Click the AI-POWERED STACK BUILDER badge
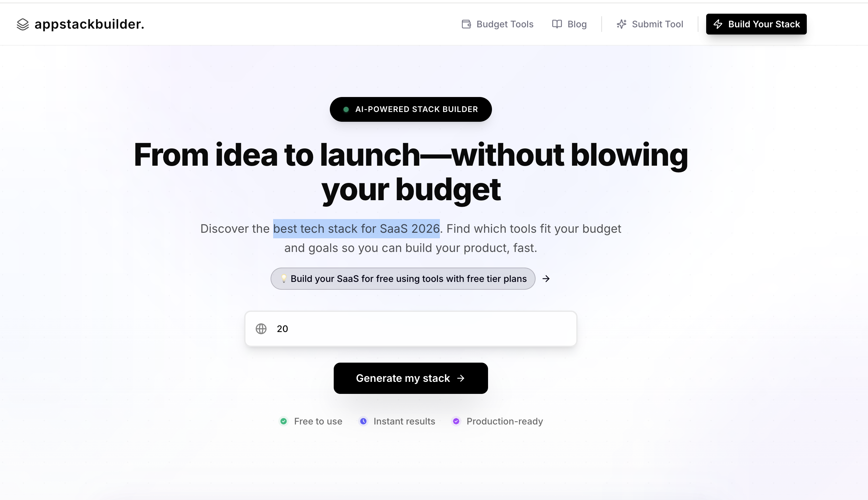Image resolution: width=868 pixels, height=500 pixels. coord(411,109)
